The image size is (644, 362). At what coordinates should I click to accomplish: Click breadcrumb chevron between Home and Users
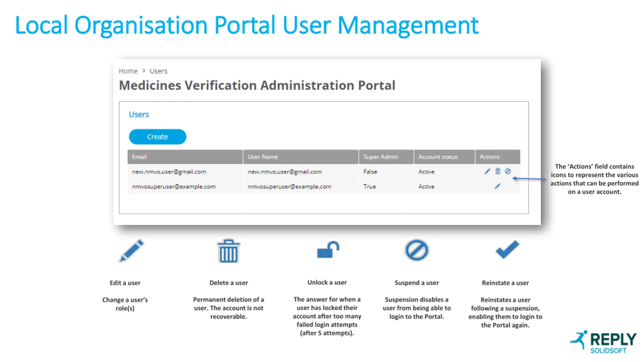click(x=144, y=71)
